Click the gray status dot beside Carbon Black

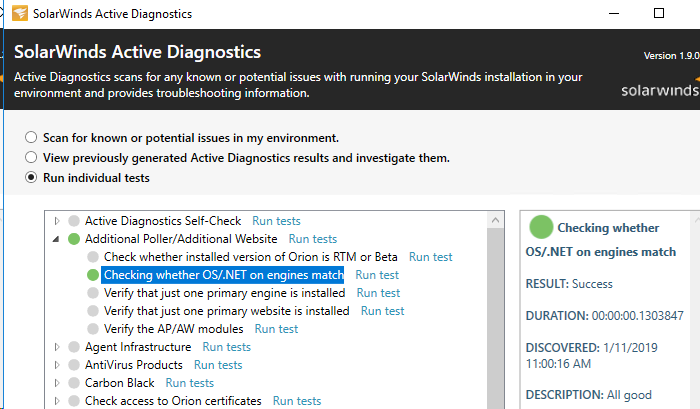[73, 383]
